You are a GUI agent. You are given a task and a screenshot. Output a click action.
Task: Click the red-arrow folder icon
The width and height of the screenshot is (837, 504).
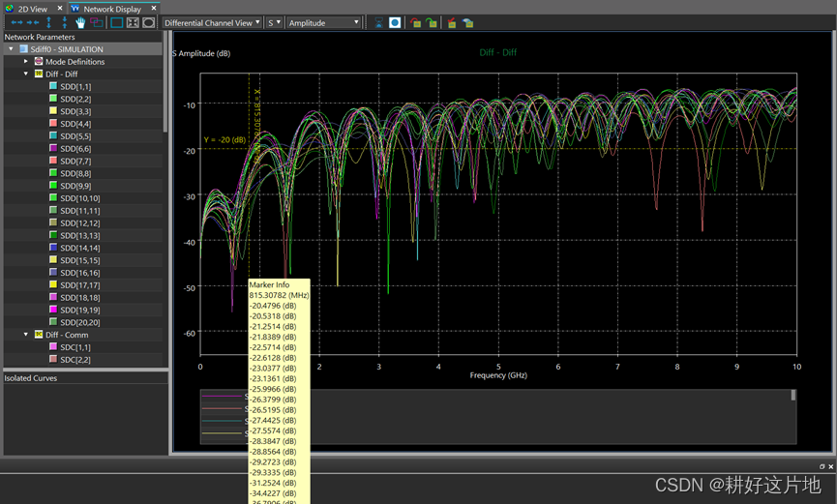click(415, 22)
